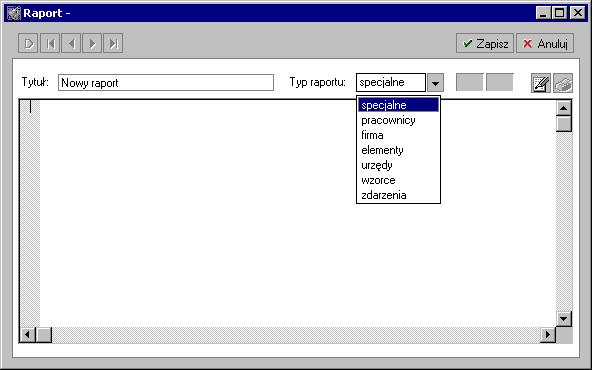Maximize the Raport window

pos(559,13)
